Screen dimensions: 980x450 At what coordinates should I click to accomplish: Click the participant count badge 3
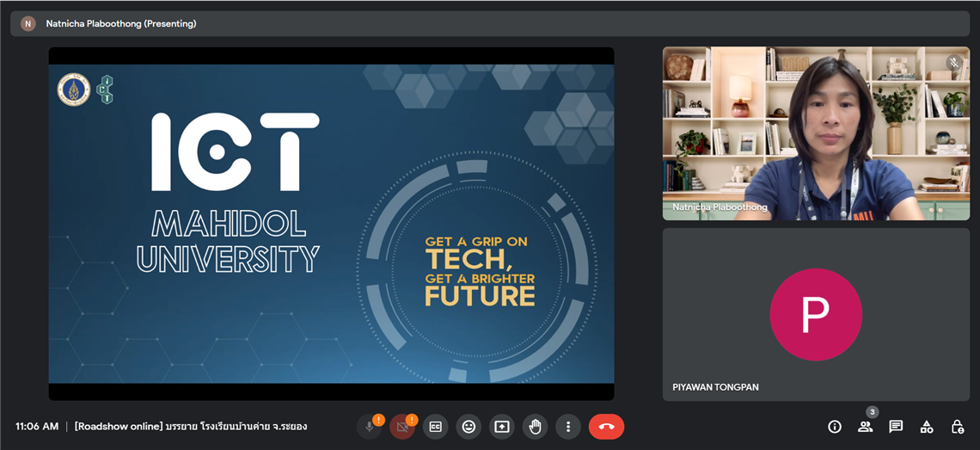pyautogui.click(x=873, y=412)
